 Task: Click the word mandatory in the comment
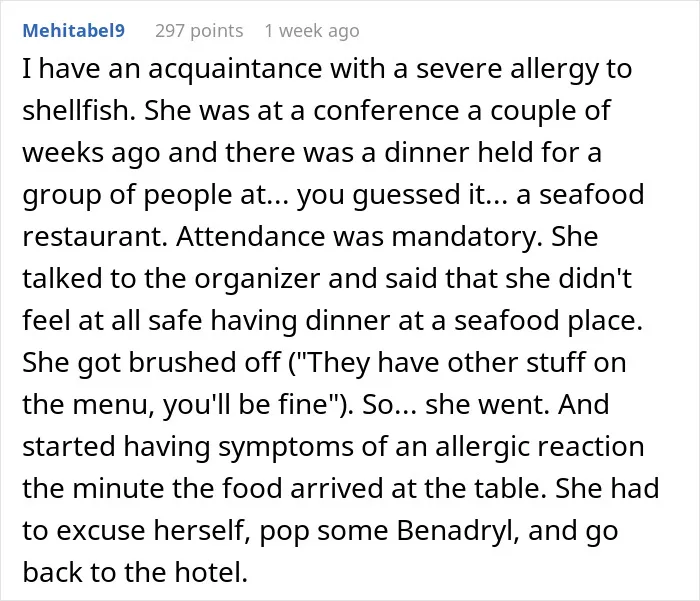point(467,236)
